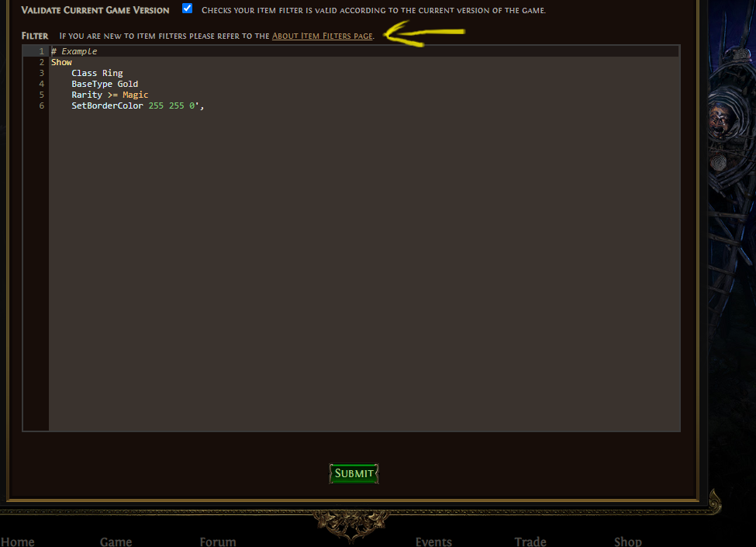Click the 'Rarity >= Magic' line

coord(110,95)
